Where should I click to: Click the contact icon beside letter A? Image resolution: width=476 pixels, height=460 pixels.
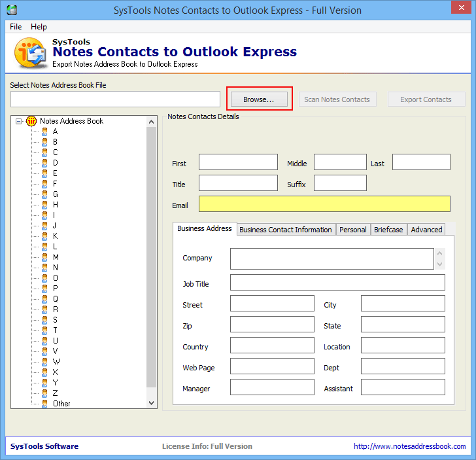click(44, 132)
